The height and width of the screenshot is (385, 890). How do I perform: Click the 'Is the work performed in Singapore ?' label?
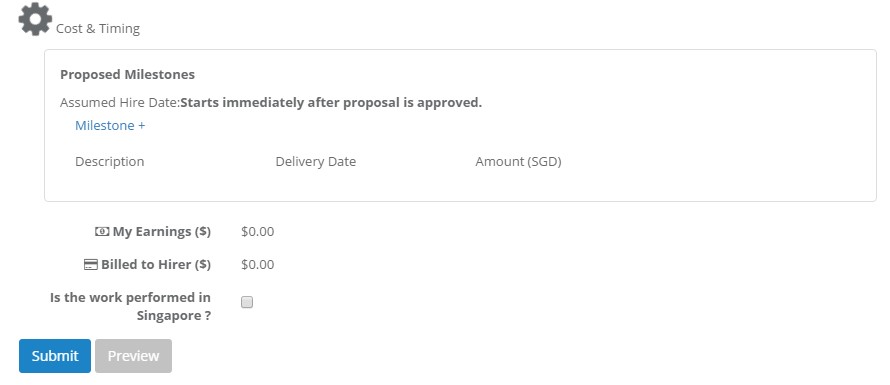tap(131, 307)
